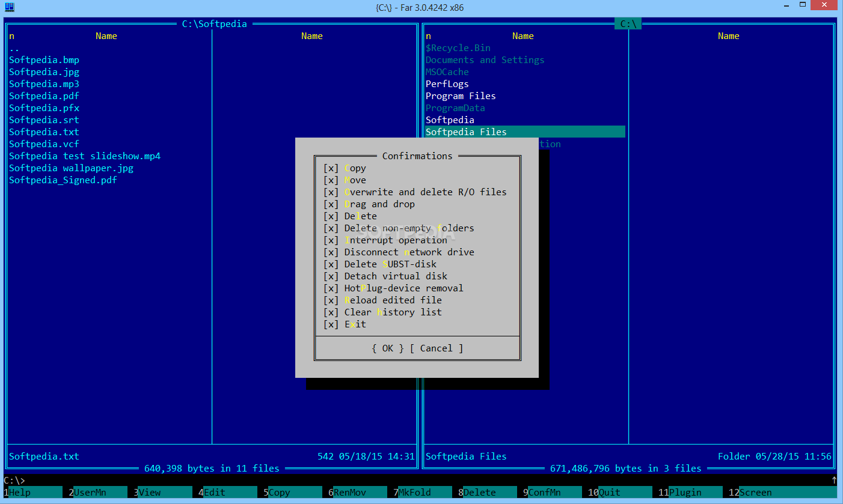Click Cancel in Confirmations dialog

[x=437, y=348]
